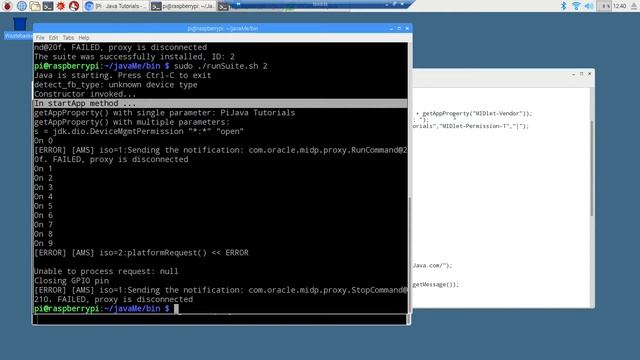Open the terminal File menu
This screenshot has width=640, height=360.
click(x=40, y=38)
